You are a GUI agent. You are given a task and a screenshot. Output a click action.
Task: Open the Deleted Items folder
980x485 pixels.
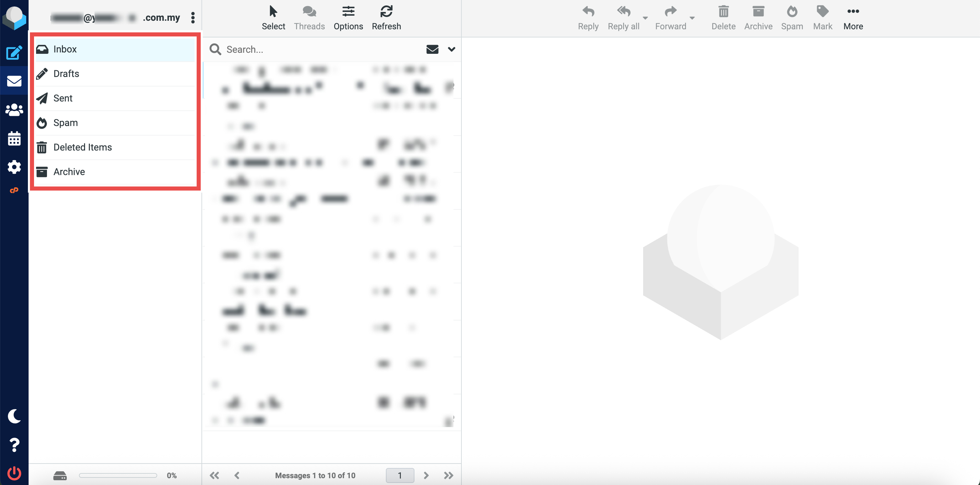point(83,147)
